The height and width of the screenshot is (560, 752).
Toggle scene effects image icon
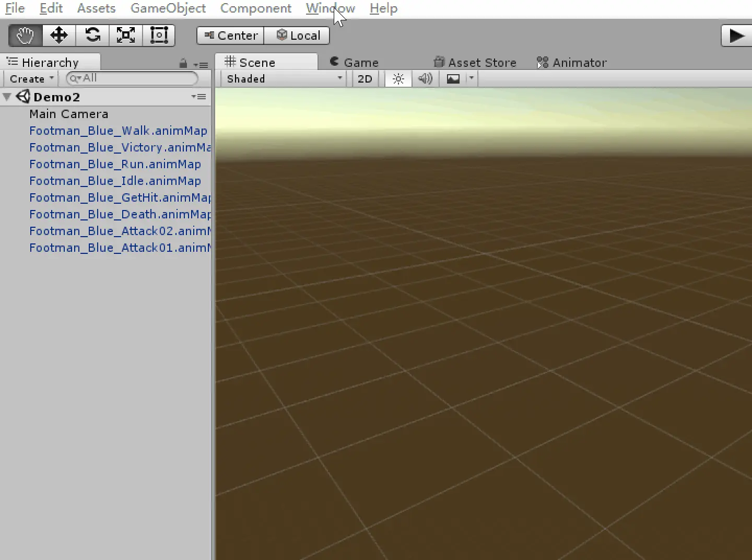[x=453, y=79]
